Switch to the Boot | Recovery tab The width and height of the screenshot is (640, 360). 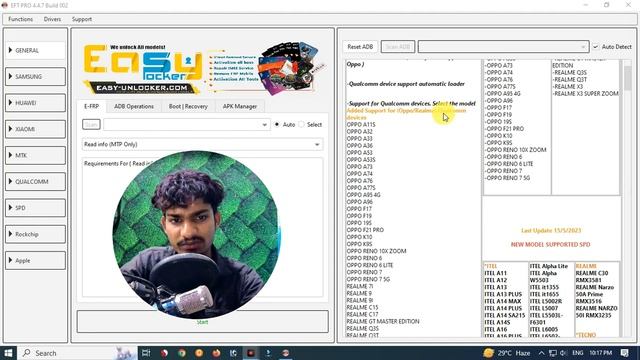pos(188,106)
